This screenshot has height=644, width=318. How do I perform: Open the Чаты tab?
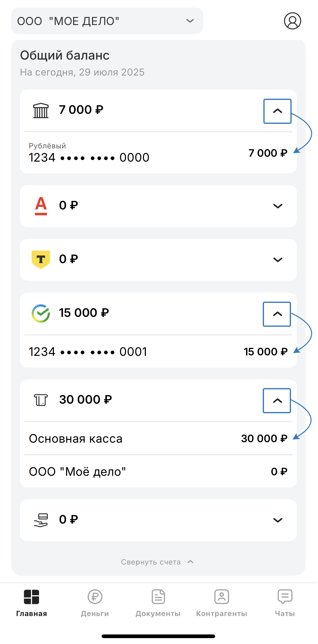[x=285, y=603]
